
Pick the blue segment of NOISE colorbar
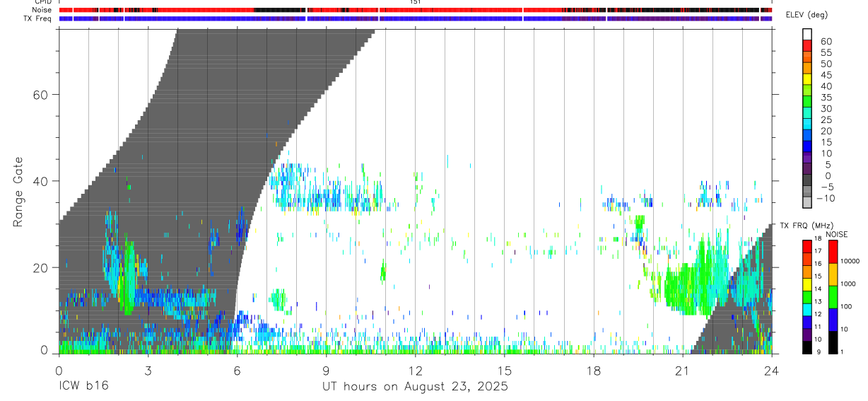point(833,320)
